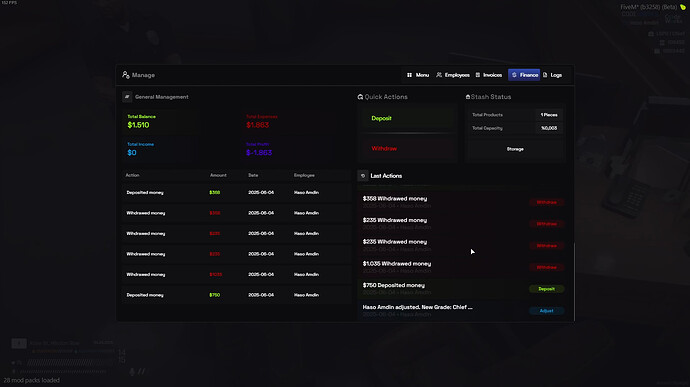
Task: Click the red Withdraw quick action button
Action: click(x=407, y=148)
